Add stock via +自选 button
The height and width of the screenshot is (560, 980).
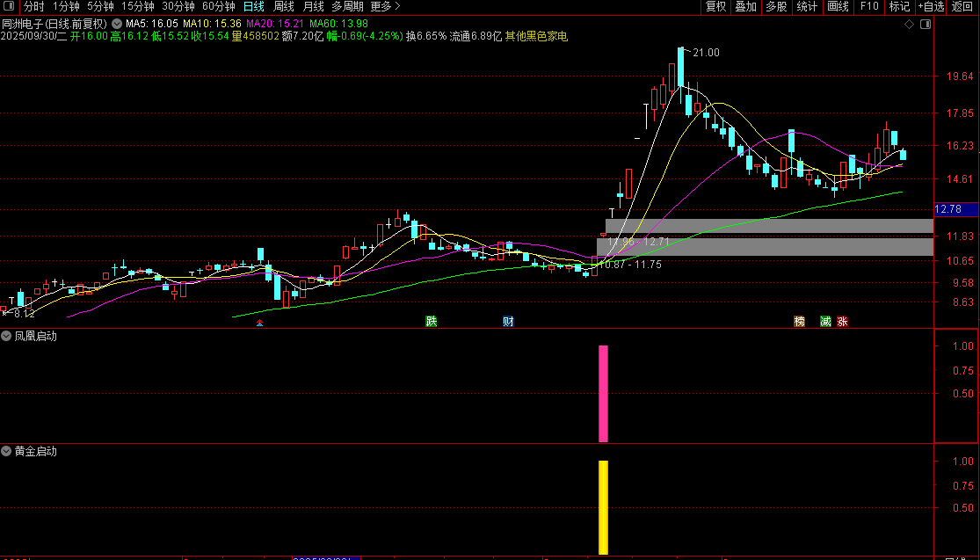pyautogui.click(x=932, y=6)
